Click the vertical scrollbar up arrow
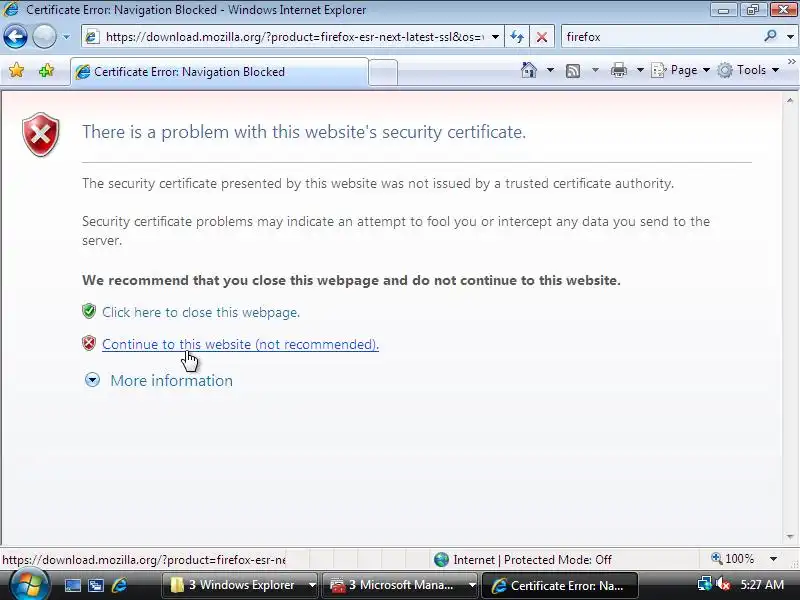 (x=790, y=101)
